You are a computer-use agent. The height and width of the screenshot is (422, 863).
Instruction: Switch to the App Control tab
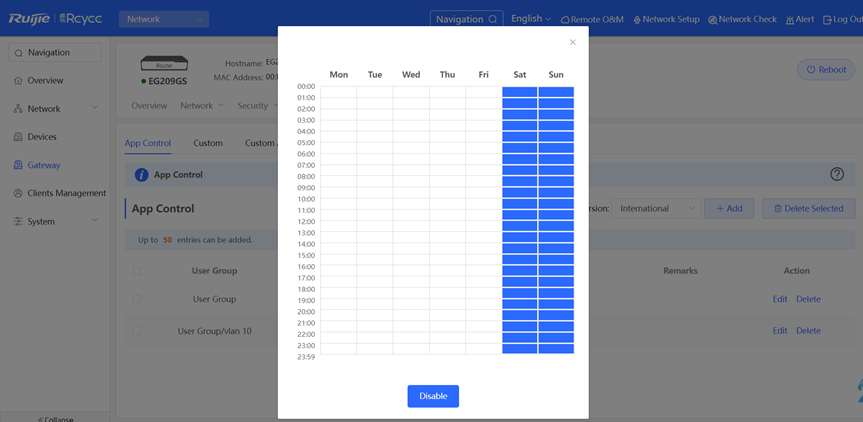[147, 143]
